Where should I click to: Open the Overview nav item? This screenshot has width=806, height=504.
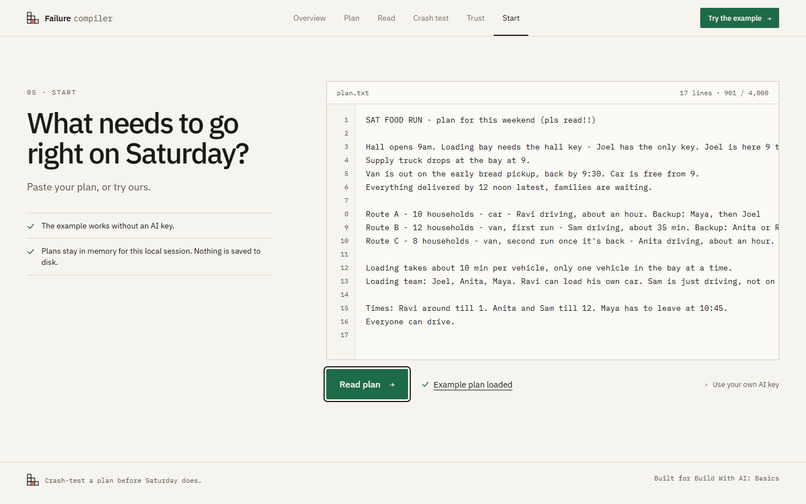point(309,18)
